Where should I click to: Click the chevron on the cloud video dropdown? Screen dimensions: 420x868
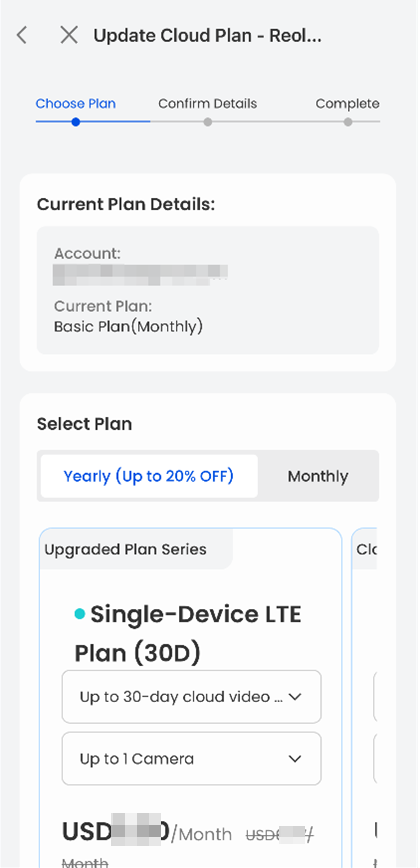point(295,697)
